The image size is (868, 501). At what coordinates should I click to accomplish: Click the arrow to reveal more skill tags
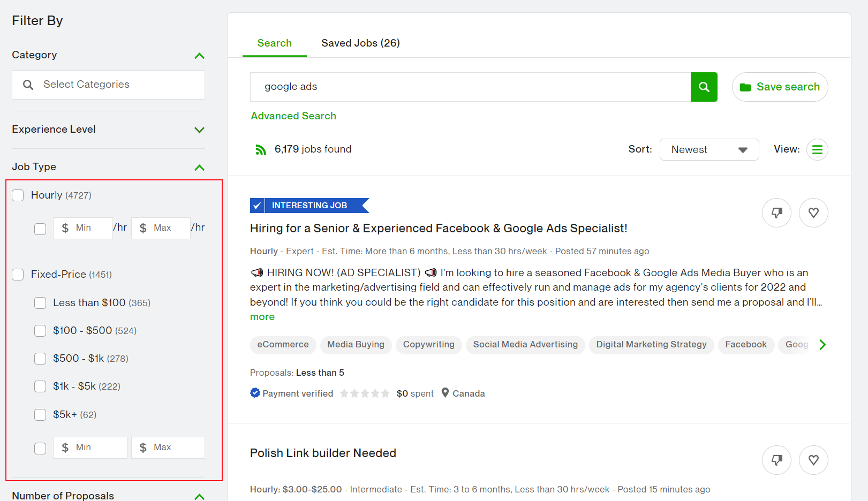pyautogui.click(x=823, y=345)
